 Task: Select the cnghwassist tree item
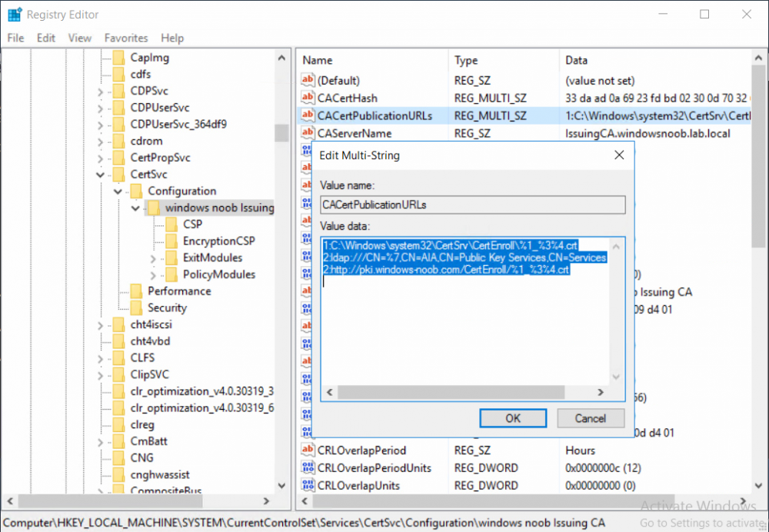(160, 474)
